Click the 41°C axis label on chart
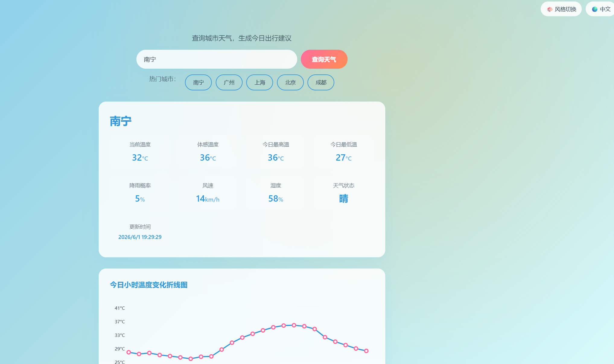 click(119, 308)
